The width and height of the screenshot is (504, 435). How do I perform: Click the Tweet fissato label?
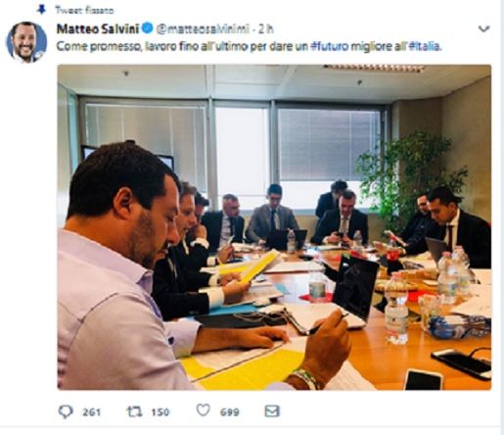(84, 11)
